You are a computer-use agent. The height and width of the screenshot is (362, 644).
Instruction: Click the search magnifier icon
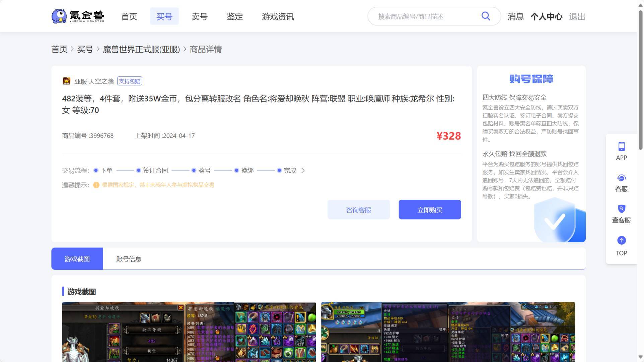[x=486, y=16]
